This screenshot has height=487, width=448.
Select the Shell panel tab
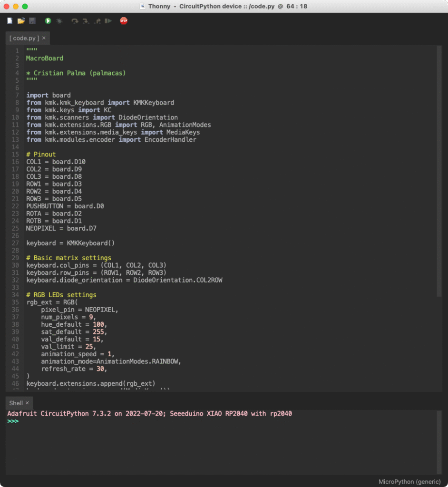coord(16,403)
